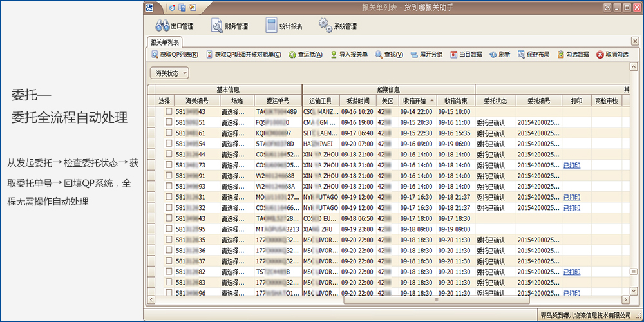Tick checkbox for the XIANG ZHU vessel row

click(169, 229)
